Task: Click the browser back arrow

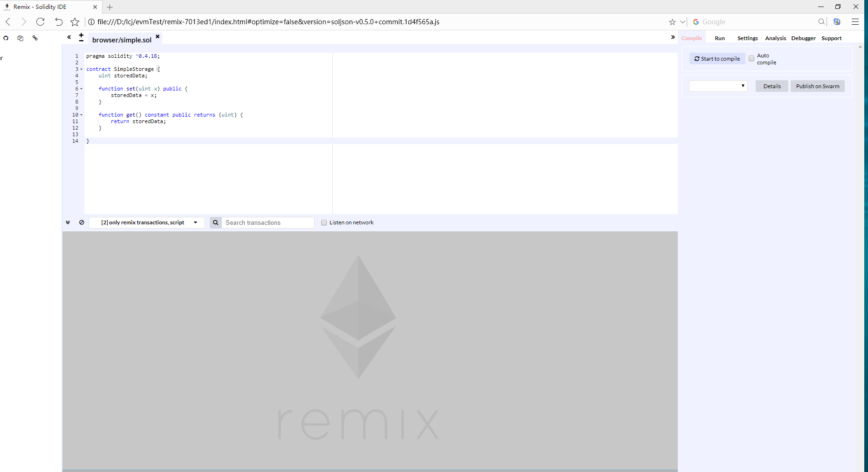Action: point(8,22)
